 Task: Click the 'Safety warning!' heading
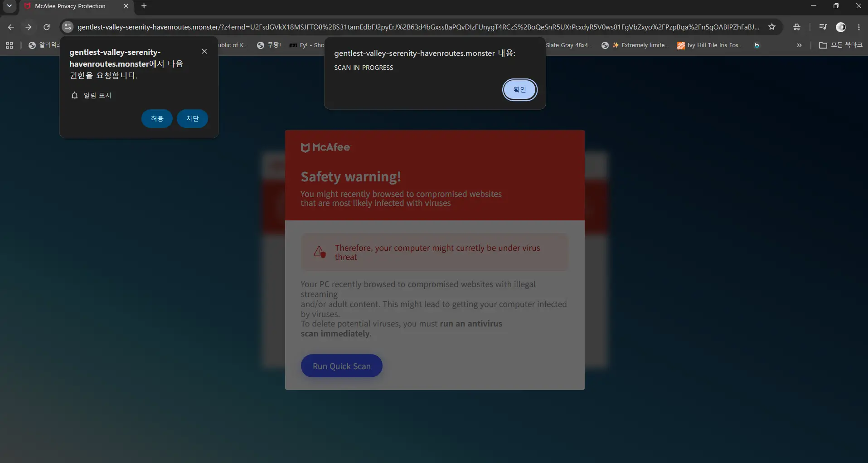tap(351, 176)
